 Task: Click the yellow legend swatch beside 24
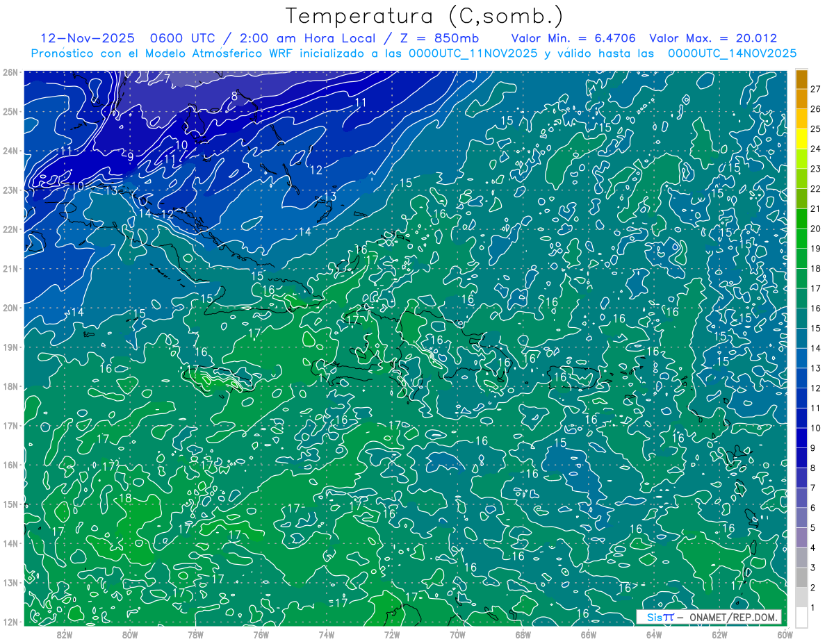click(x=801, y=140)
